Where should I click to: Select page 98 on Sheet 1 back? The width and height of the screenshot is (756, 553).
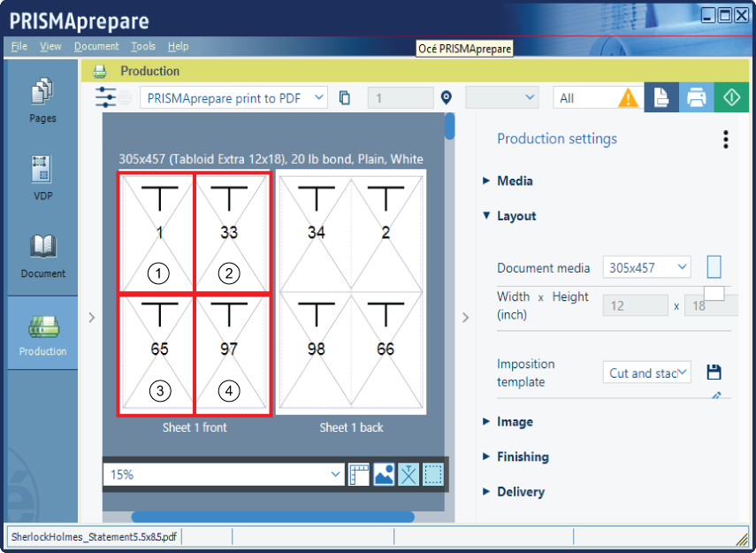(x=316, y=350)
